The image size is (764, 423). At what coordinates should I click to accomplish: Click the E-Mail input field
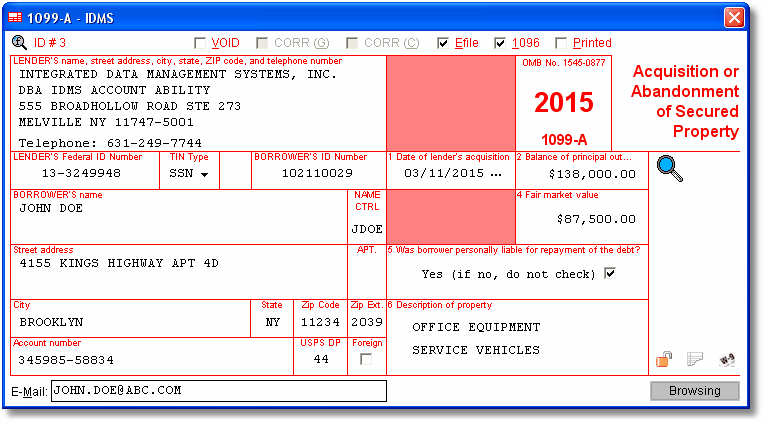coord(218,391)
